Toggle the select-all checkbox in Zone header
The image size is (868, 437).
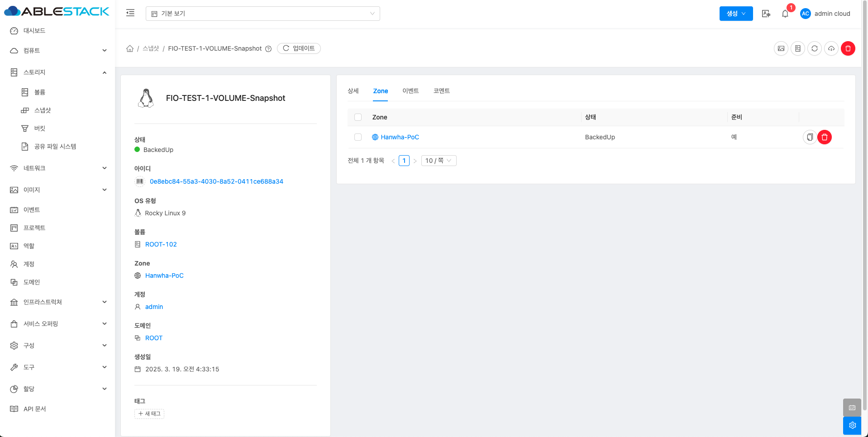pyautogui.click(x=358, y=117)
